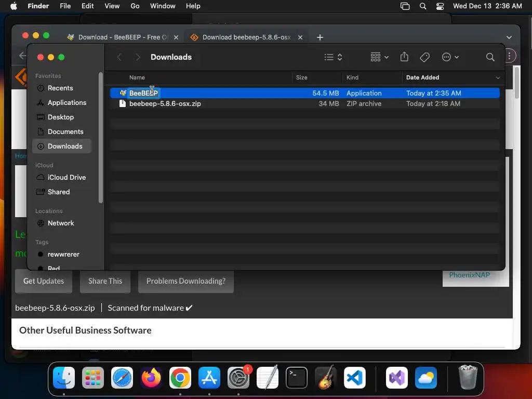
Task: Open the Edit menu
Action: click(x=87, y=6)
